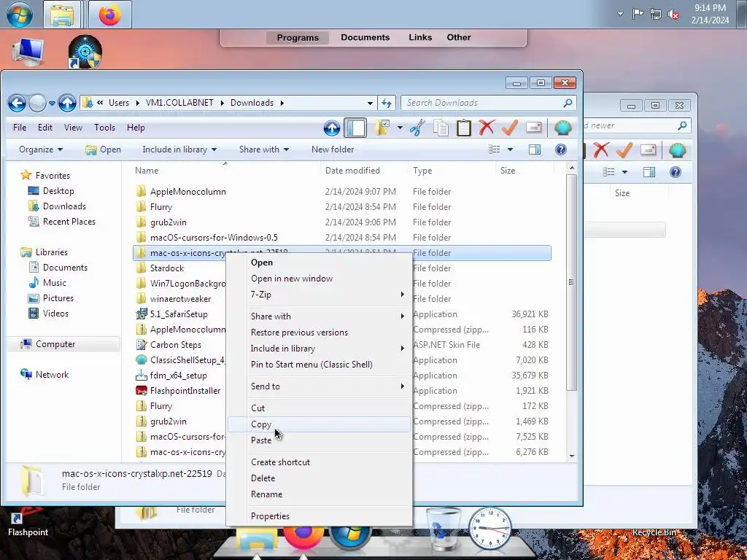Viewport: 747px width, 560px height.
Task: Click the file list vertical scrollbar
Action: pyautogui.click(x=572, y=311)
